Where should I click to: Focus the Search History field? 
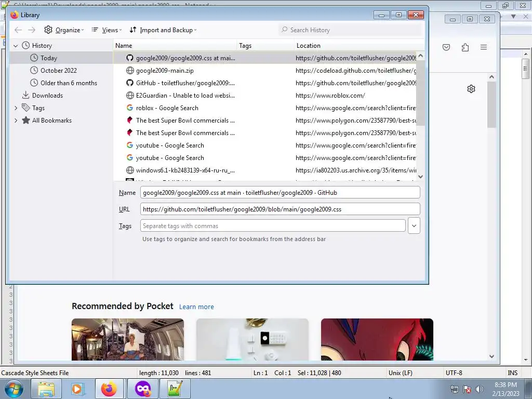point(350,30)
